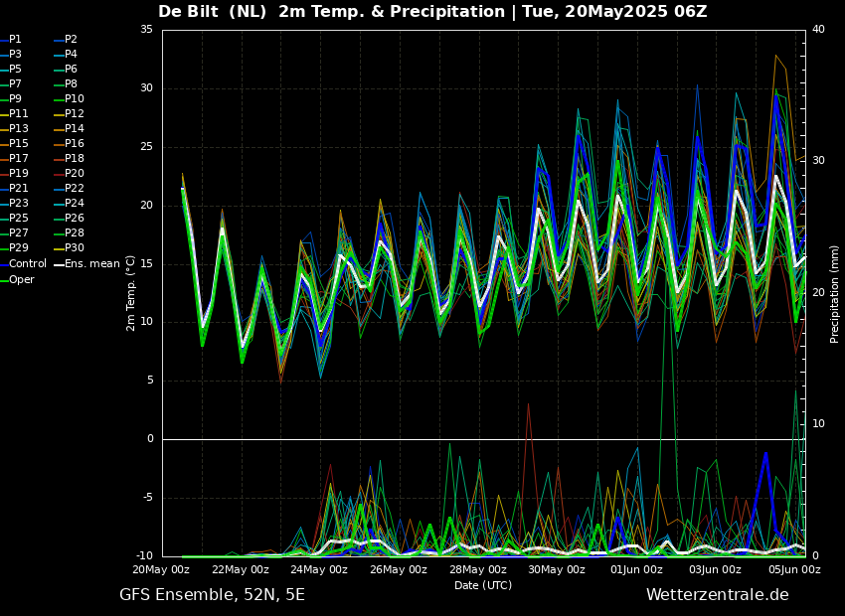
Task: Select the P14 legend label
Action: [75, 129]
